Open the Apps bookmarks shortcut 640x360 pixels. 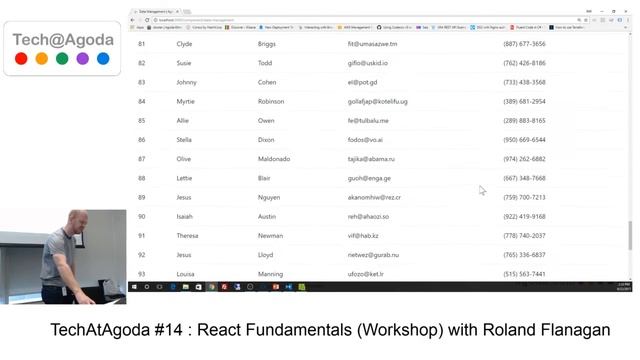tap(137, 27)
